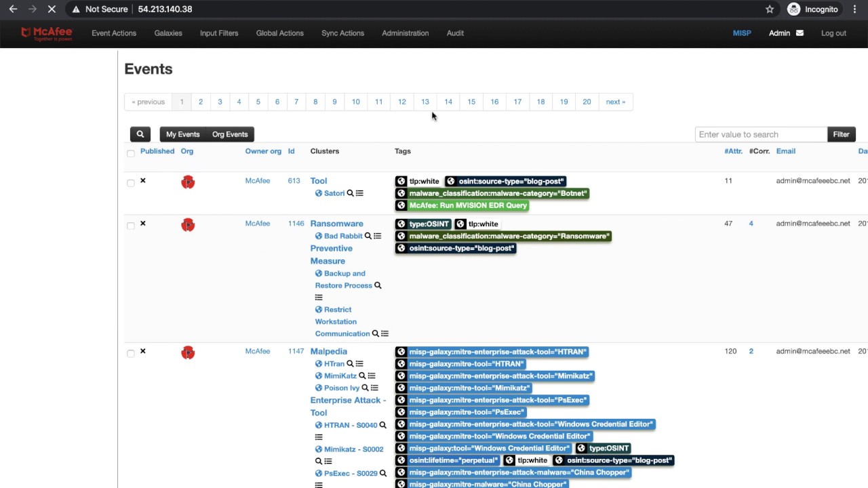Open the Administration menu
Viewport: 868px width, 488px height.
point(406,33)
